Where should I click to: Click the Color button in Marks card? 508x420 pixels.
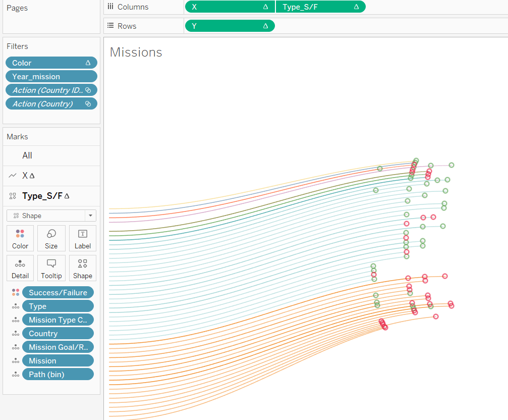click(20, 238)
